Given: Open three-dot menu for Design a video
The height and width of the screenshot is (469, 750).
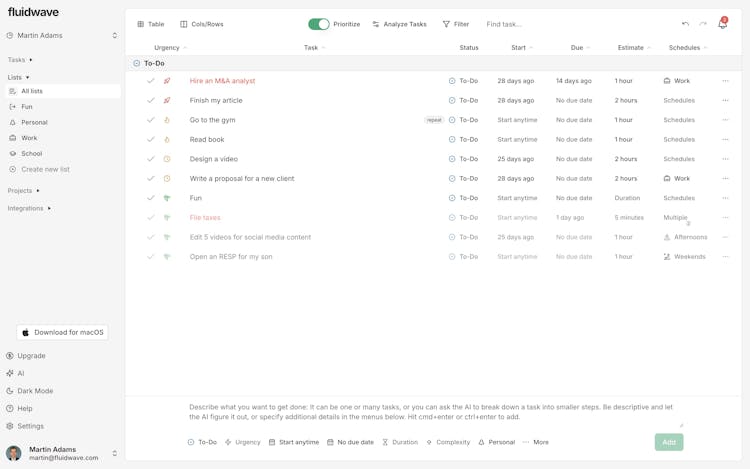Looking at the screenshot, I should 725,159.
